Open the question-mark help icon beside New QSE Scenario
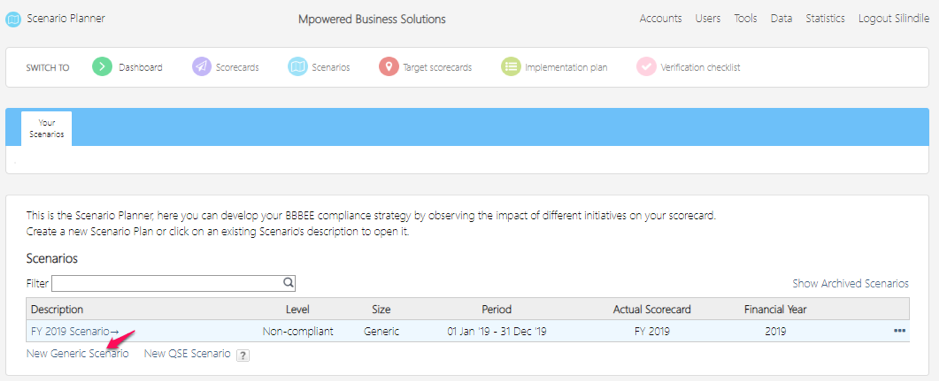 (243, 355)
